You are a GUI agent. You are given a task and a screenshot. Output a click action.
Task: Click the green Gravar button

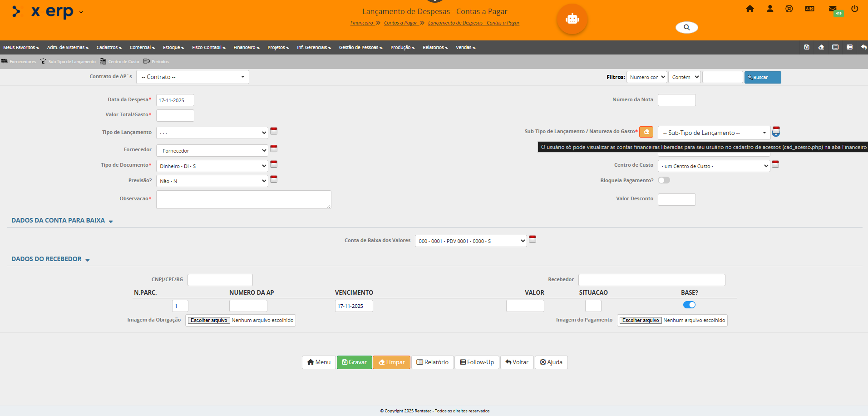point(354,362)
